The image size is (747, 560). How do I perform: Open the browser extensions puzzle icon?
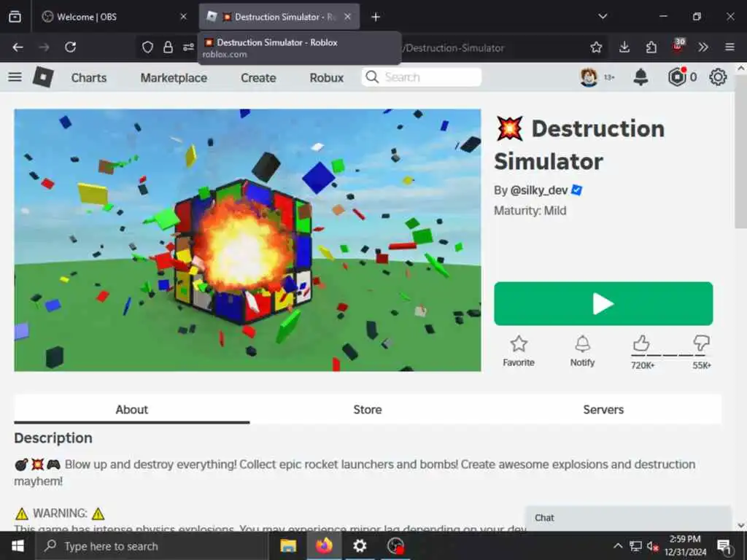tap(651, 47)
